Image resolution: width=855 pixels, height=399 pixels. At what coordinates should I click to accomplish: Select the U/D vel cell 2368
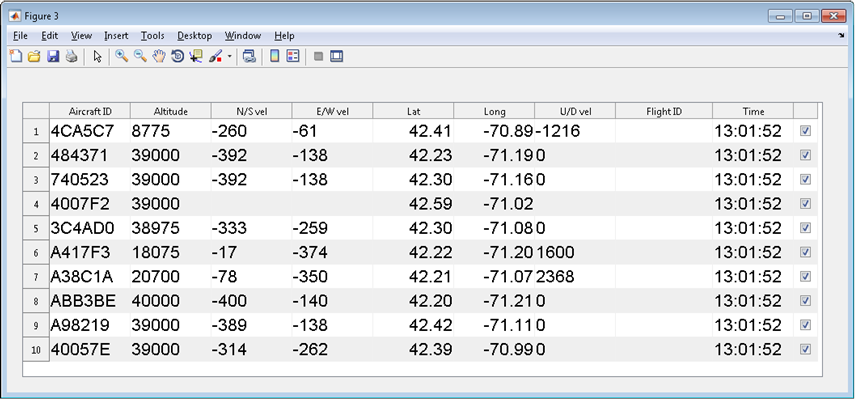(575, 276)
